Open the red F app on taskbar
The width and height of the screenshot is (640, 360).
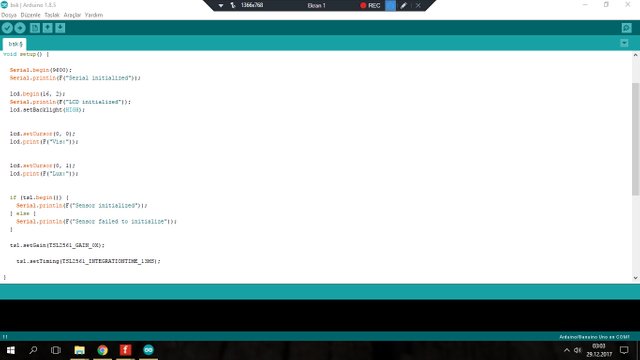(x=125, y=350)
